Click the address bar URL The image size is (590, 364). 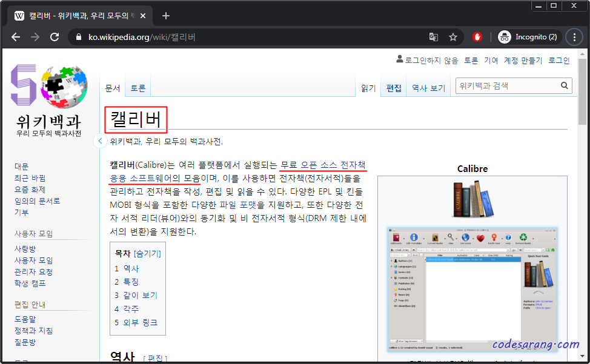click(x=142, y=37)
